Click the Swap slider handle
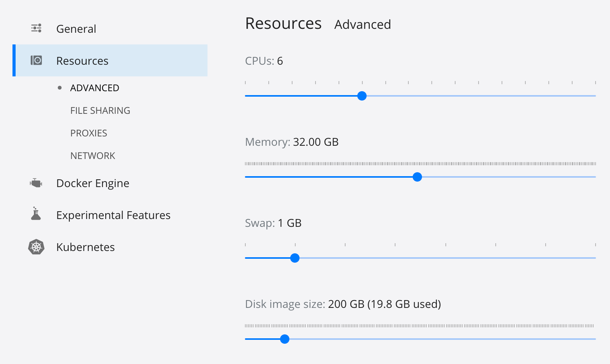Viewport: 610px width, 364px height. (x=295, y=258)
